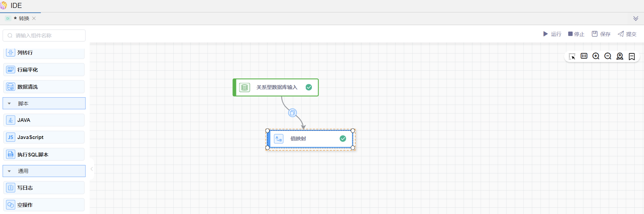
Task: Collapse the 通用 category
Action: 9,171
